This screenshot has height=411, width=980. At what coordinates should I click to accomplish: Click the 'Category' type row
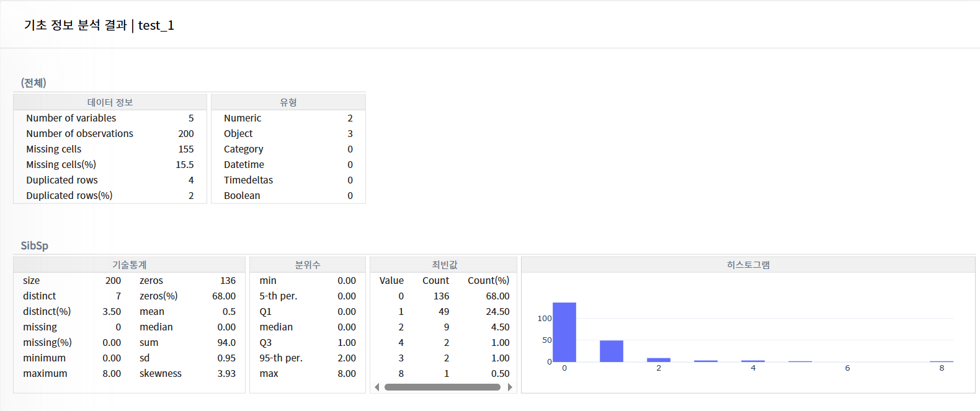(288, 149)
